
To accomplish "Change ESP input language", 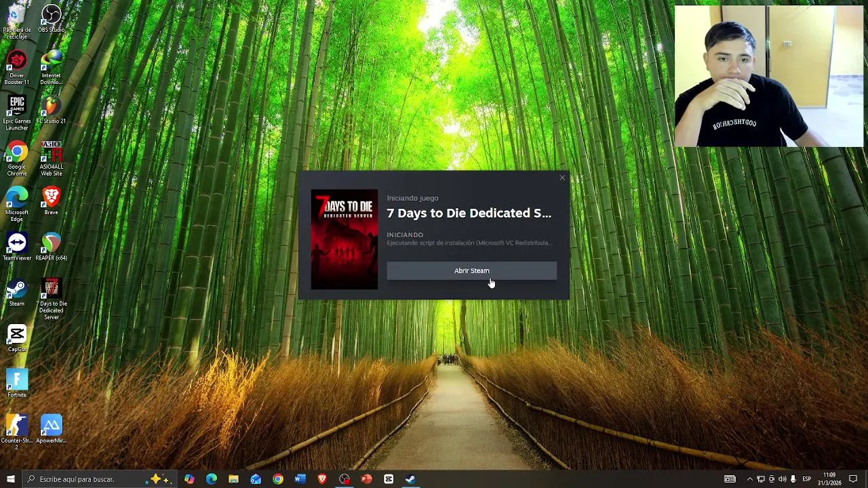I will tap(807, 479).
